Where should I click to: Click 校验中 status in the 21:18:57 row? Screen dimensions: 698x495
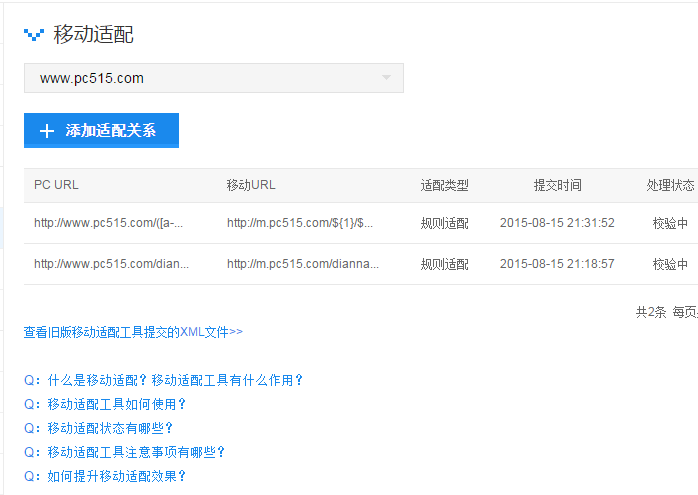[x=670, y=264]
